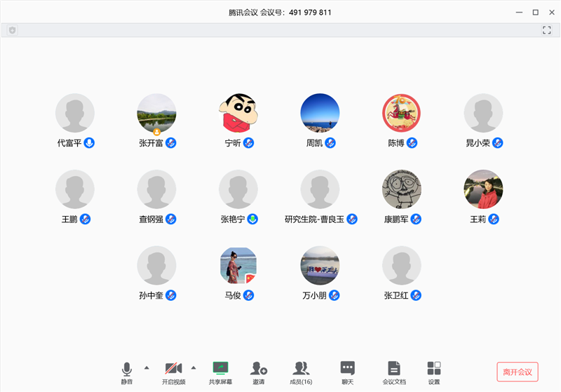Click 代富平's microphone status icon
This screenshot has width=561, height=392.
89,143
